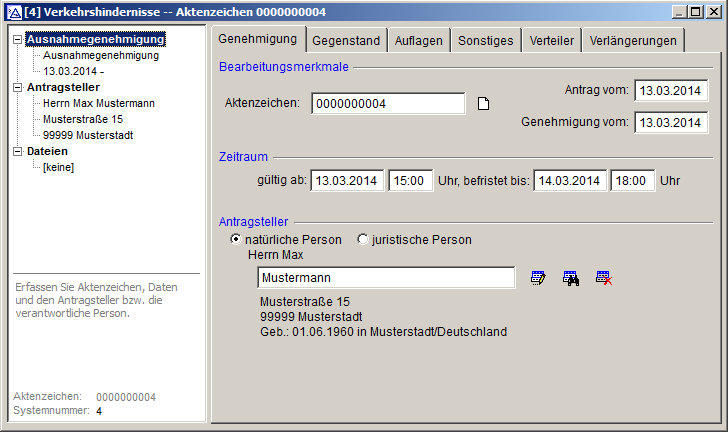Click the edit applicant record icon

point(538,278)
